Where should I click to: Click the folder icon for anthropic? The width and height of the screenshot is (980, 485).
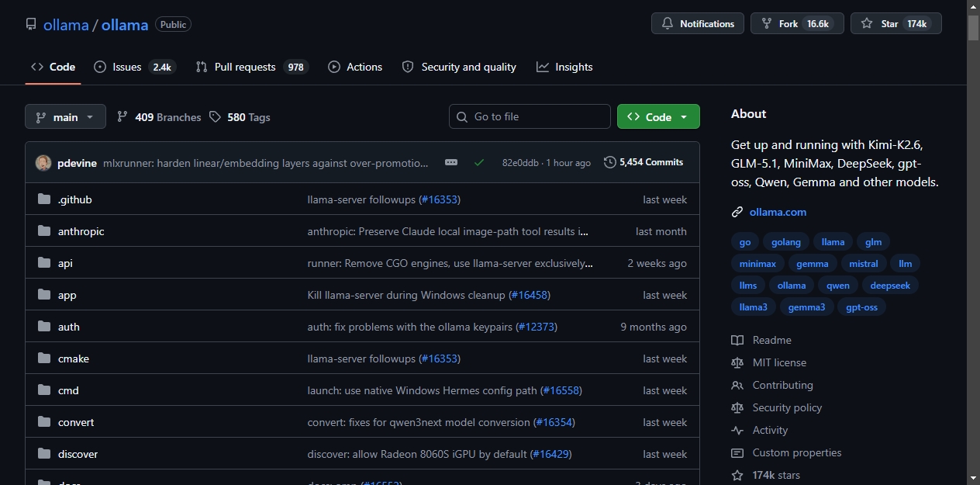click(44, 231)
